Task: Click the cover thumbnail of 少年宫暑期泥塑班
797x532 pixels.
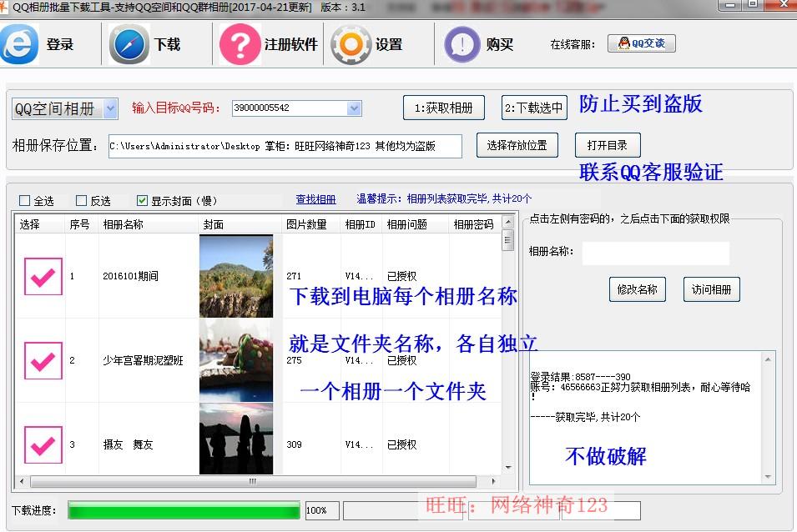Action: click(236, 360)
